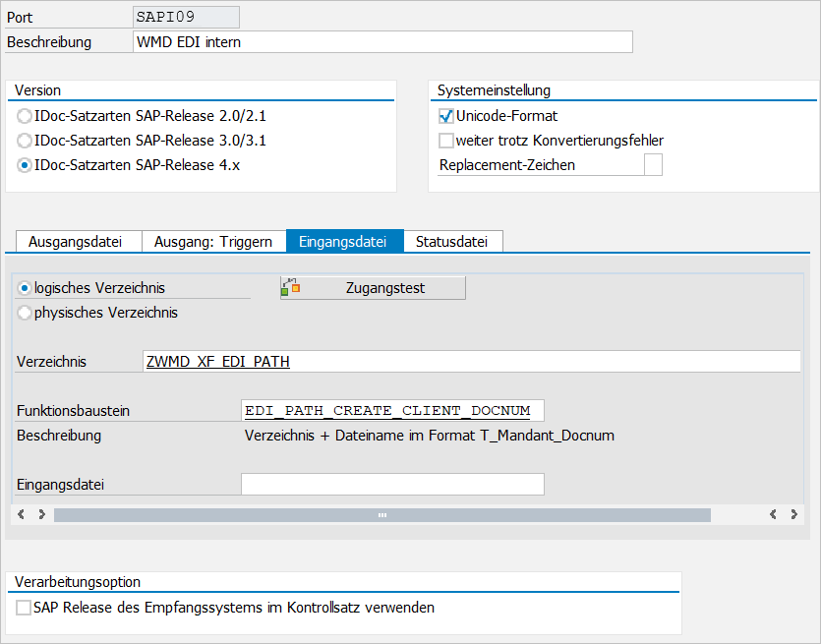Switch to physisches Verzeichnis
The width and height of the screenshot is (821, 644).
[x=25, y=313]
